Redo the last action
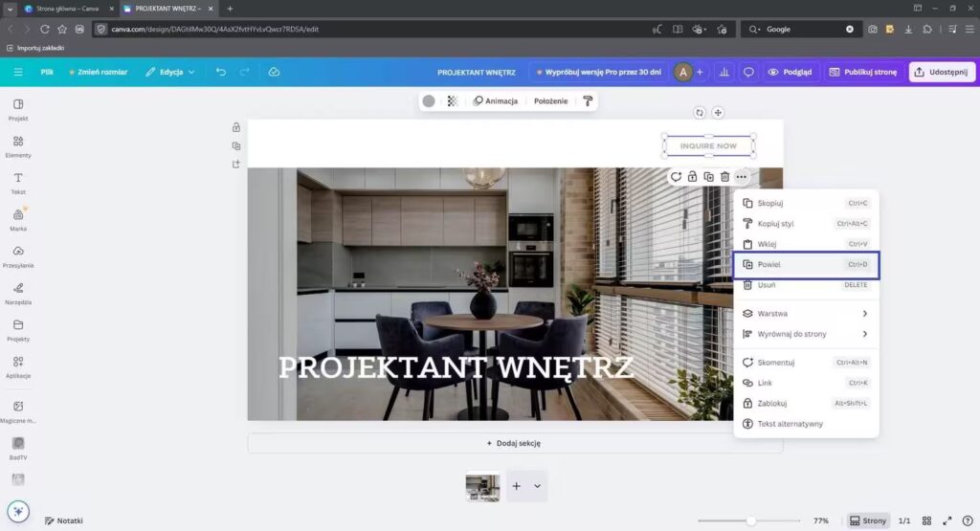This screenshot has width=980, height=531. pos(244,72)
